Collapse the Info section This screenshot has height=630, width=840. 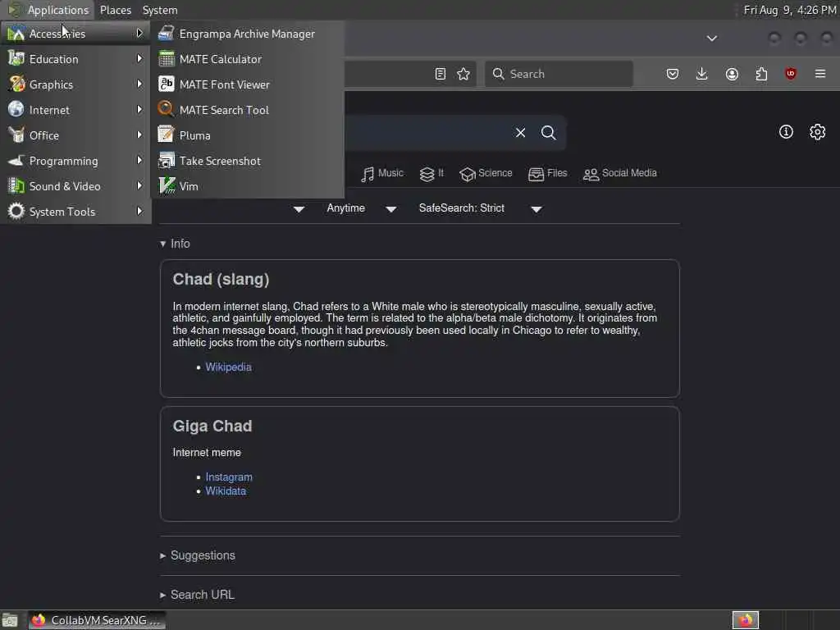pos(176,244)
